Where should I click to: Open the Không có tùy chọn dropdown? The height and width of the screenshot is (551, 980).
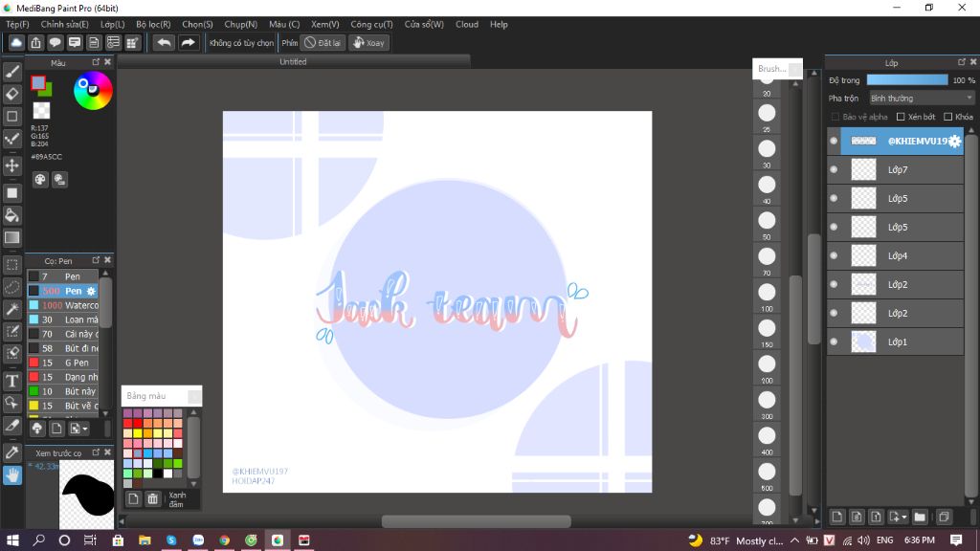241,43
